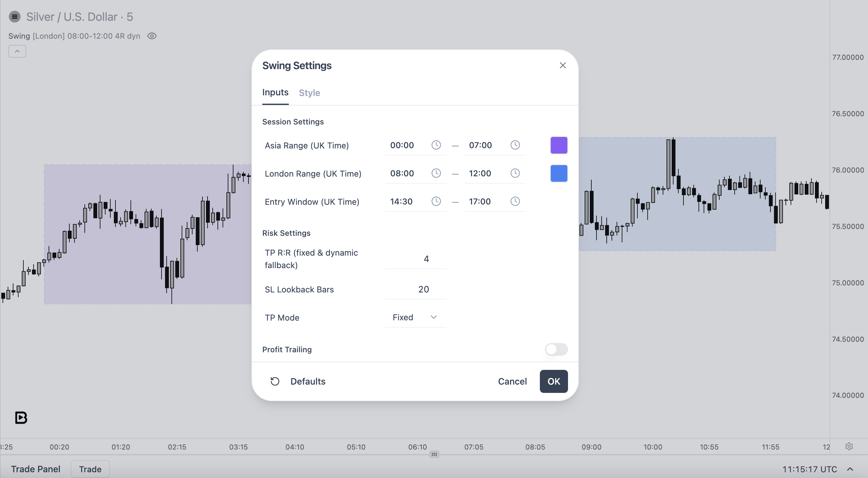Click the Cancel button
868x478 pixels.
tap(512, 381)
